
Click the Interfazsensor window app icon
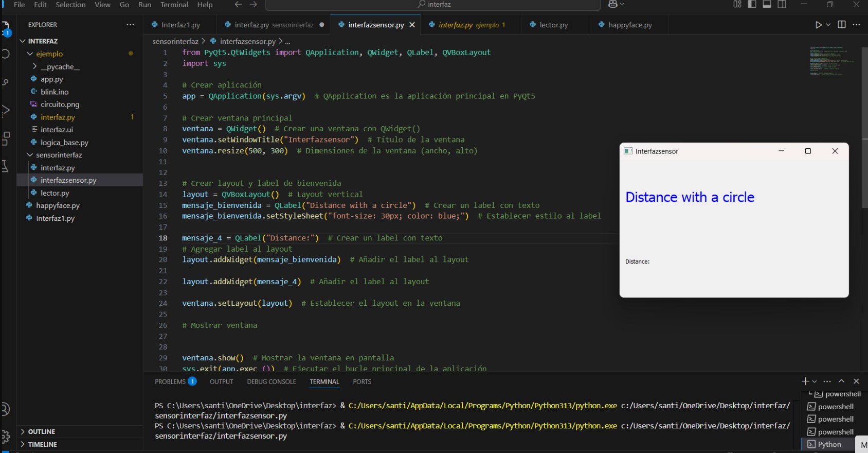[x=628, y=151]
